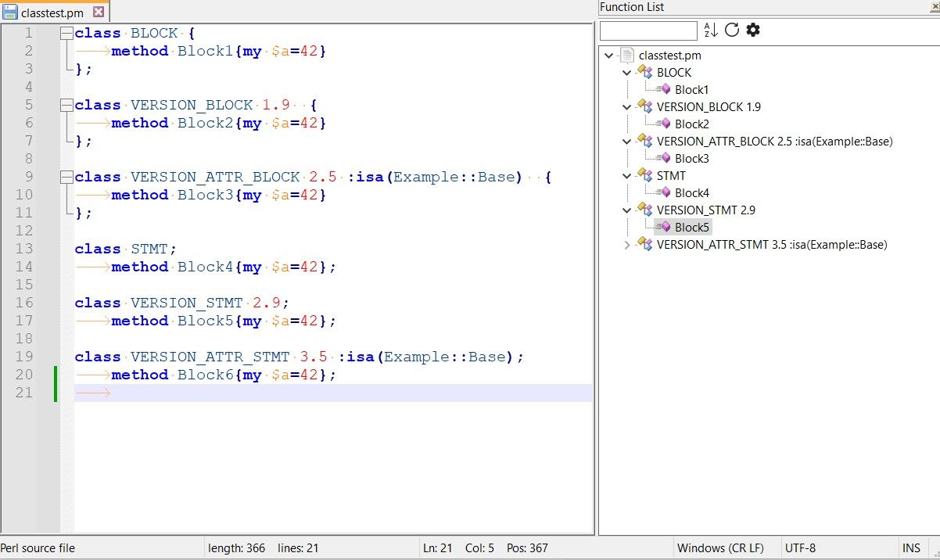The height and width of the screenshot is (560, 940).
Task: Toggle fold marker at line 9
Action: coord(66,178)
